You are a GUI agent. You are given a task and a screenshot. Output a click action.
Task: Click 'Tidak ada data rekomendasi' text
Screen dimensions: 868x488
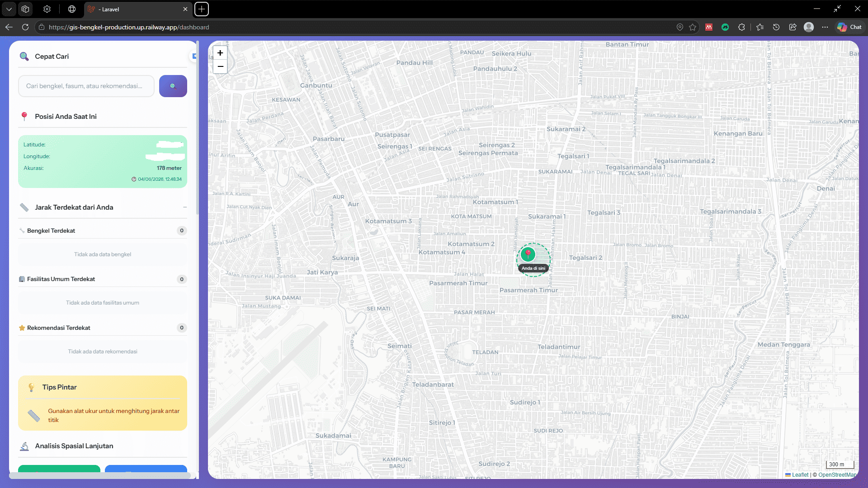point(103,352)
